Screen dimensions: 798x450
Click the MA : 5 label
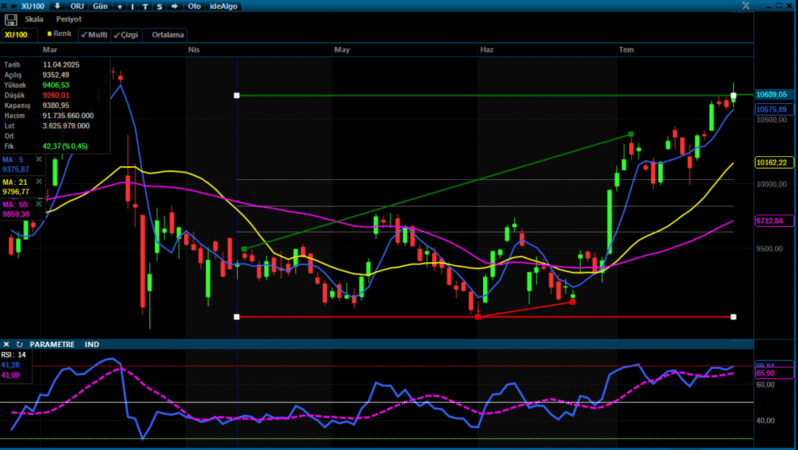tap(13, 160)
